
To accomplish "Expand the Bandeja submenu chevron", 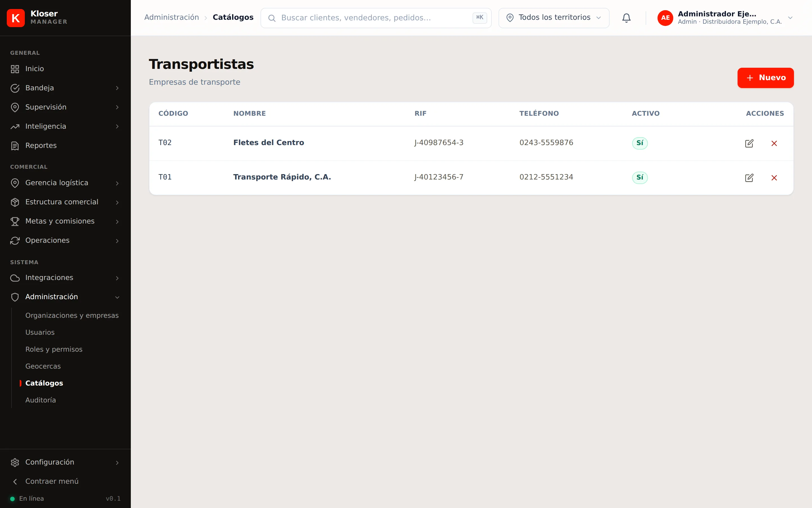I will click(x=117, y=88).
